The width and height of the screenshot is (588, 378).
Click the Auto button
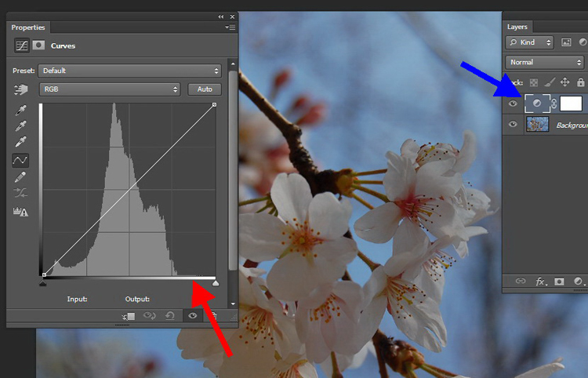pyautogui.click(x=205, y=89)
